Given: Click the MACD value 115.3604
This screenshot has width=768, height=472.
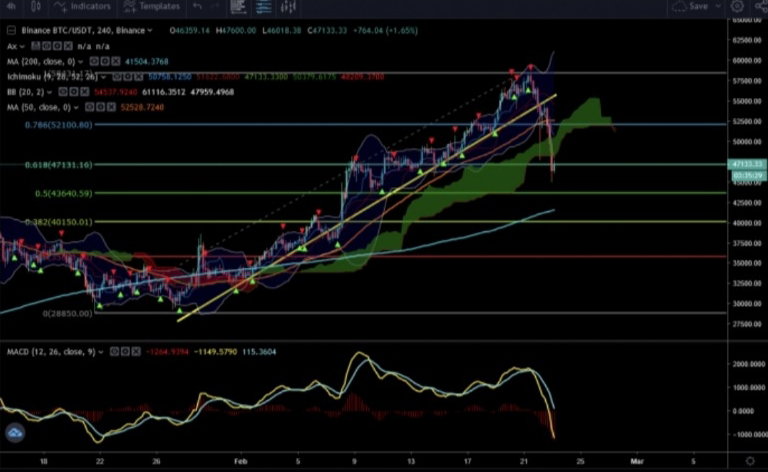Looking at the screenshot, I should point(259,352).
